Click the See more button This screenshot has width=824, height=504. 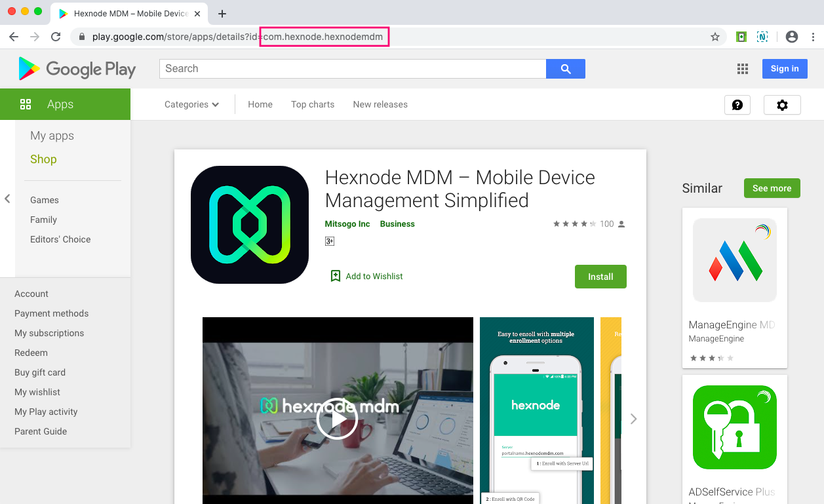pyautogui.click(x=772, y=188)
